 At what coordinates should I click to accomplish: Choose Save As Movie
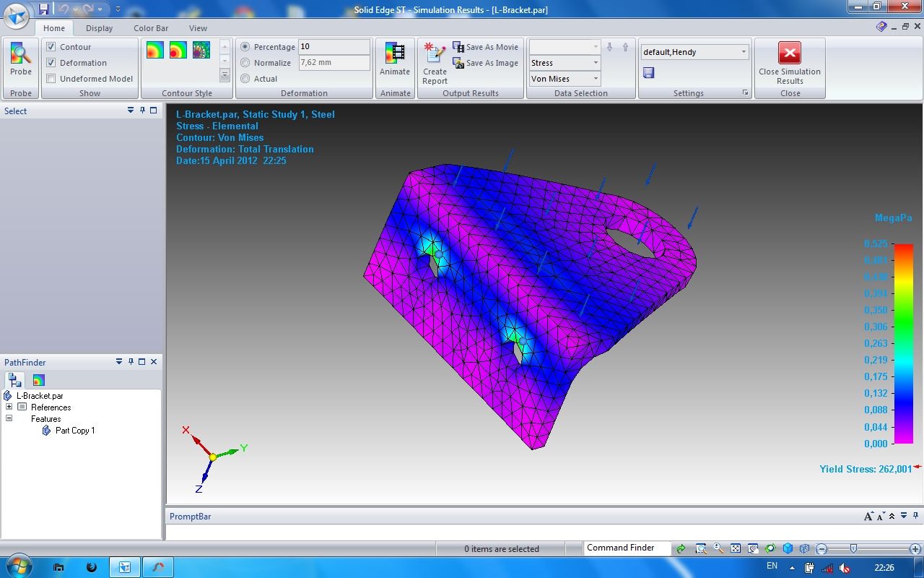point(485,47)
